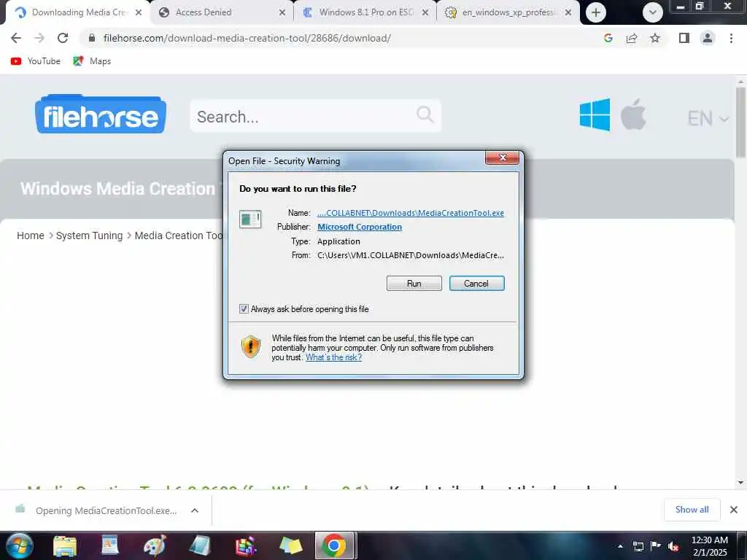The image size is (747, 560).
Task: Open Google search side icon in address bar
Action: click(x=608, y=38)
